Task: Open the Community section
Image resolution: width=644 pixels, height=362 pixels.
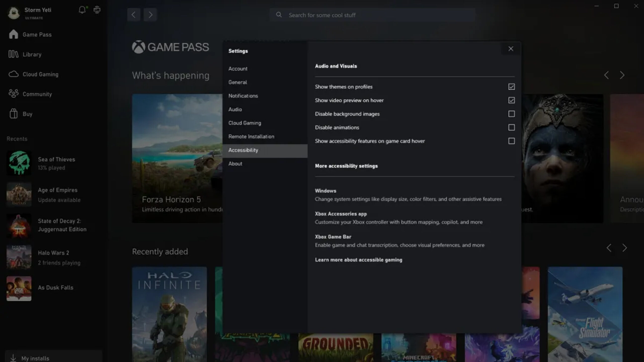Action: (37, 94)
